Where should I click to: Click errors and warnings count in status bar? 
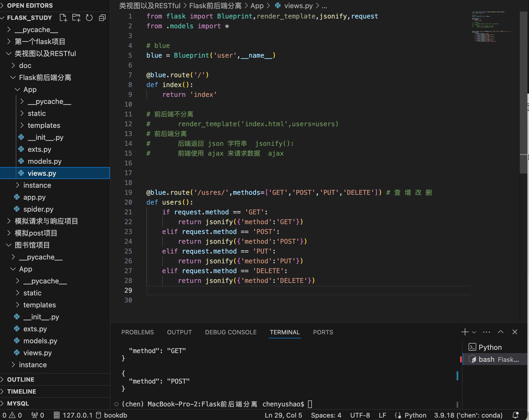coord(12,415)
